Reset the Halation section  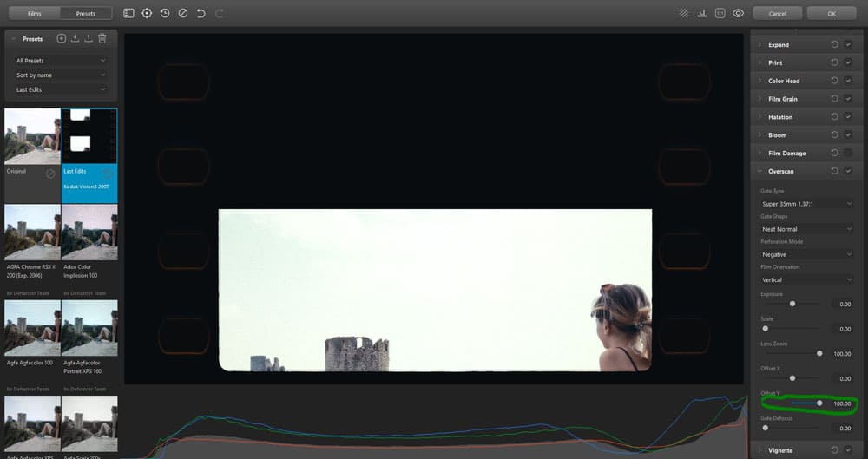click(835, 117)
